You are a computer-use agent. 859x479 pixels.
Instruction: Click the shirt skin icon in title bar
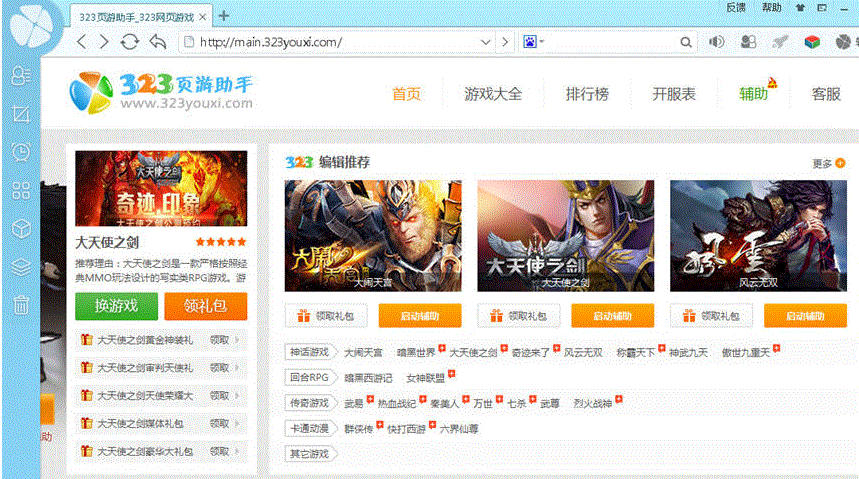(x=800, y=8)
